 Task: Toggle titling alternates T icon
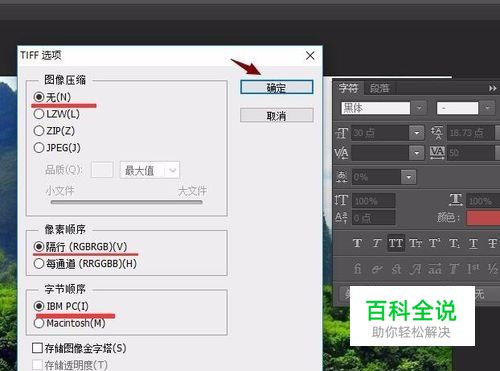coord(454,268)
